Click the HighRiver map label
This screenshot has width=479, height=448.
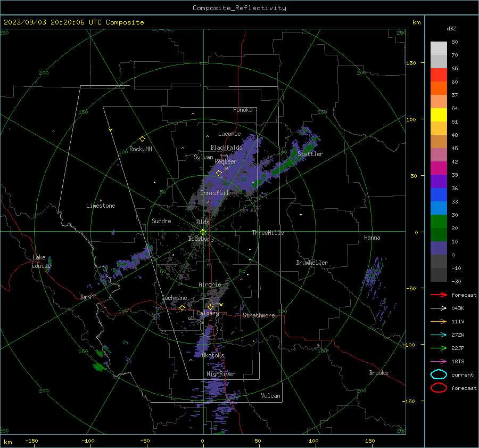tap(221, 374)
